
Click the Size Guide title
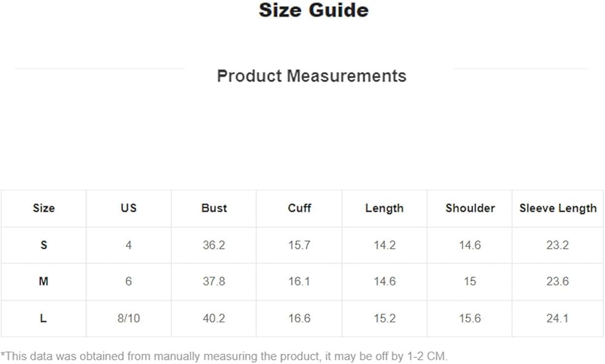pos(313,10)
